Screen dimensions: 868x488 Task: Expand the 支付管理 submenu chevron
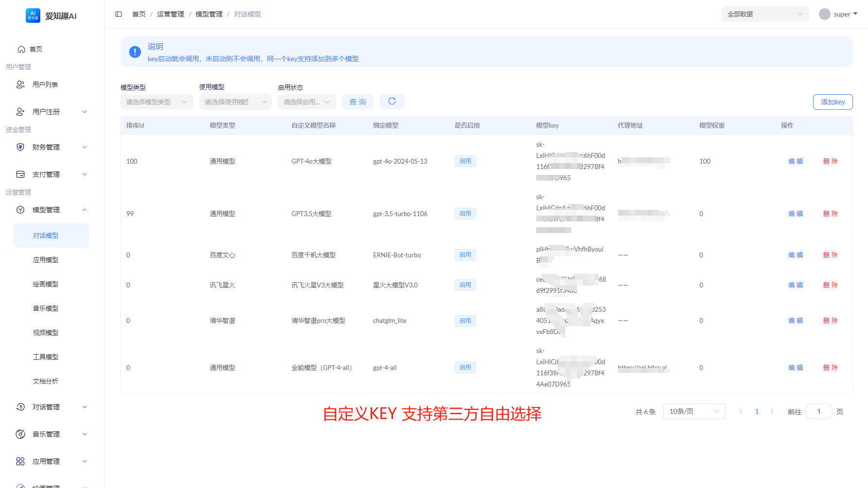(x=85, y=174)
